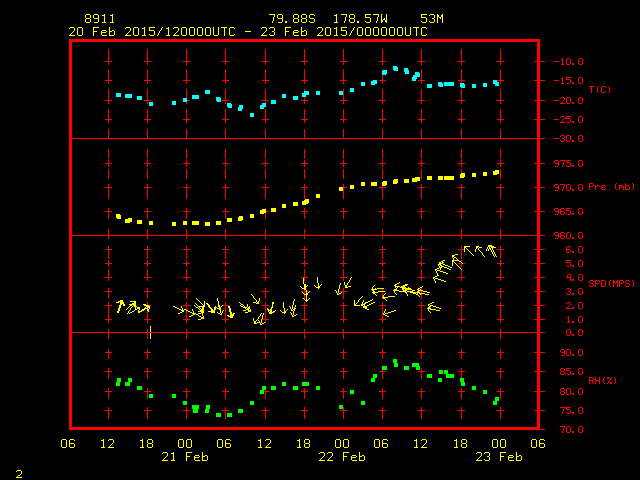Click the longitude 178.57W
The height and width of the screenshot is (480, 640).
tap(360, 19)
